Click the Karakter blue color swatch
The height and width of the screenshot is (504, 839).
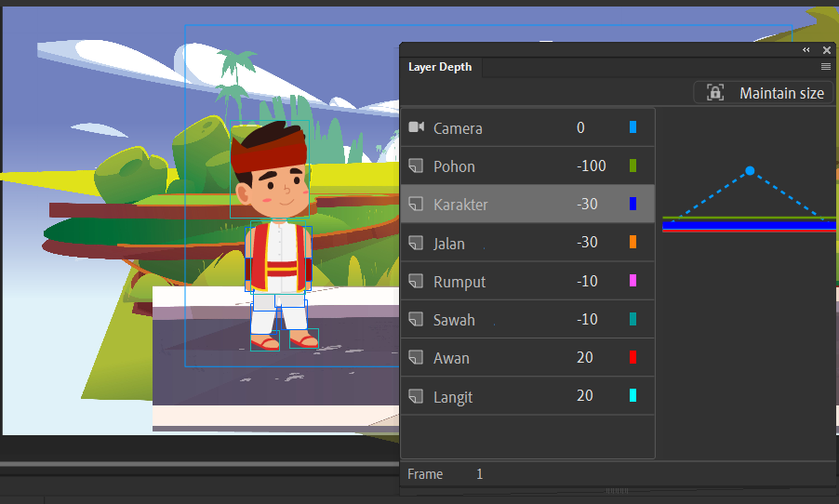click(633, 204)
